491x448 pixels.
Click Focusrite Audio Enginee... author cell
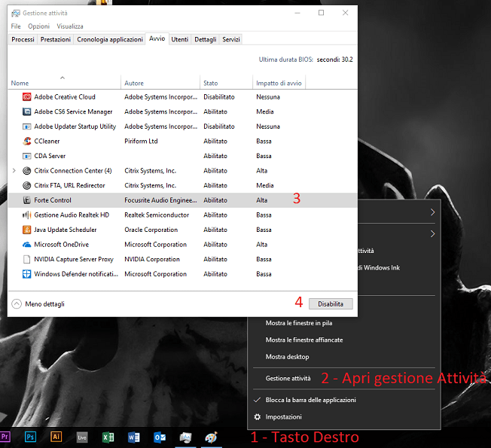click(x=160, y=200)
